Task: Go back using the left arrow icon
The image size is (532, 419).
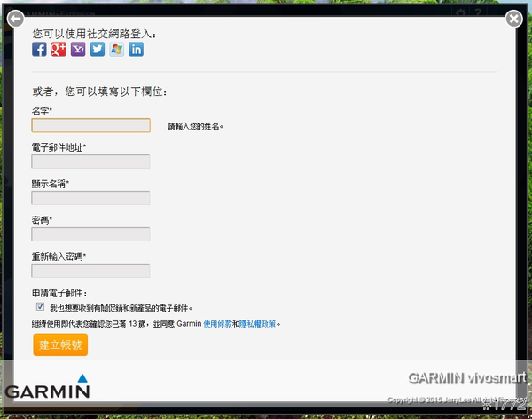Action: (16, 19)
